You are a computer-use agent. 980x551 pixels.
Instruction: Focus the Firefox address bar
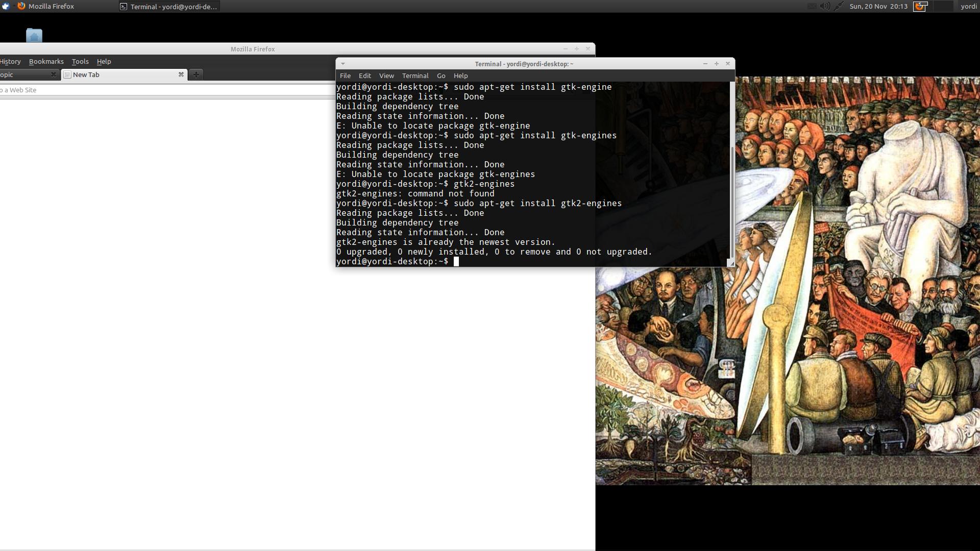(167, 90)
